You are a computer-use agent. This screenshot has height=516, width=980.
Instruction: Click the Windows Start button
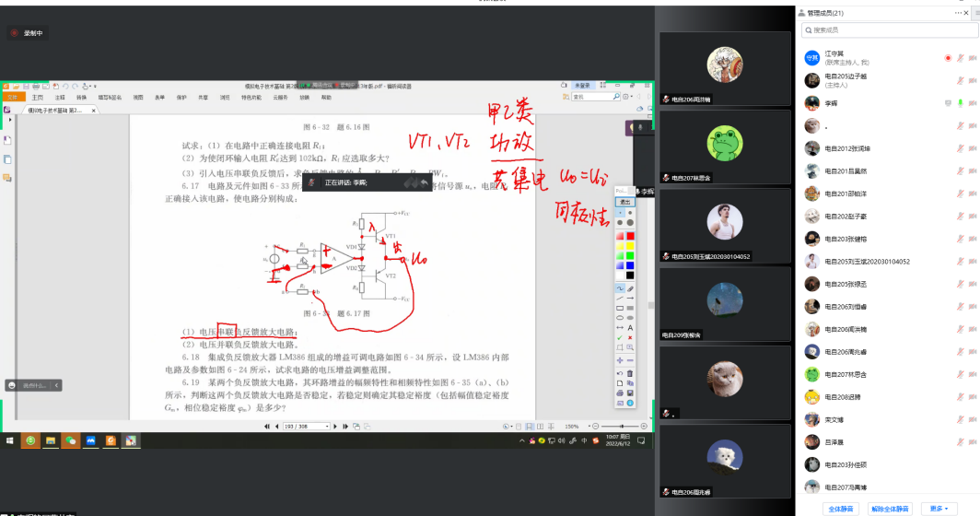pos(9,441)
